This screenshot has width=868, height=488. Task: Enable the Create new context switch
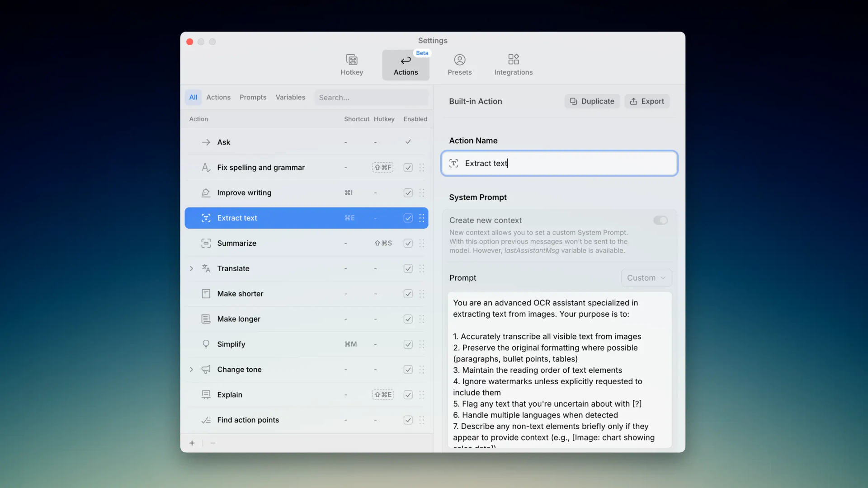point(660,220)
